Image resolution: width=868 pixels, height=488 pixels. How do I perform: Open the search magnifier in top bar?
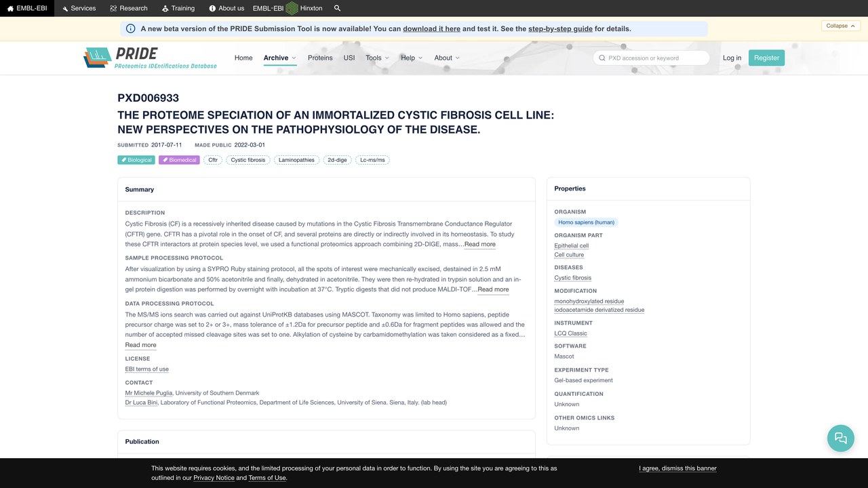pyautogui.click(x=338, y=8)
